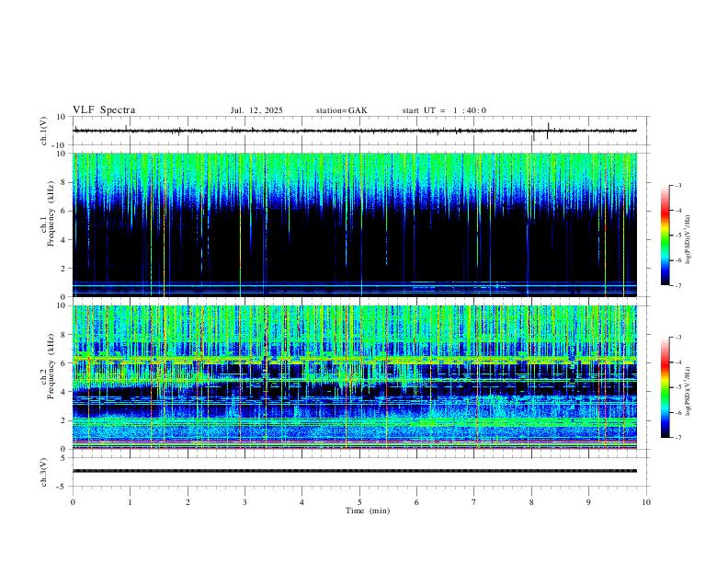Select the date text "Jul. 12, 2025"

point(256,110)
